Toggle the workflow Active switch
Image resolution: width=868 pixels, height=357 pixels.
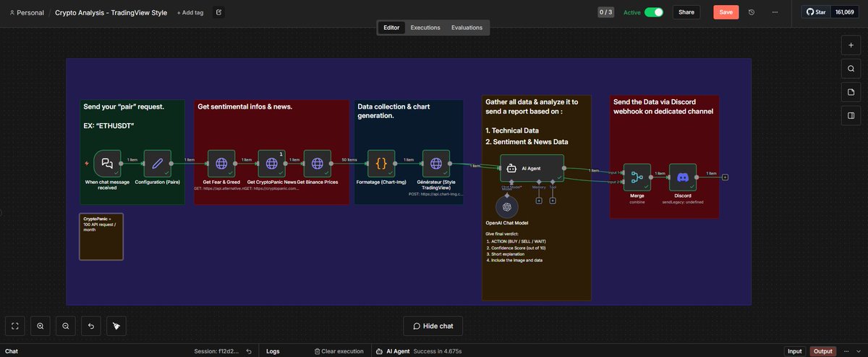tap(654, 12)
